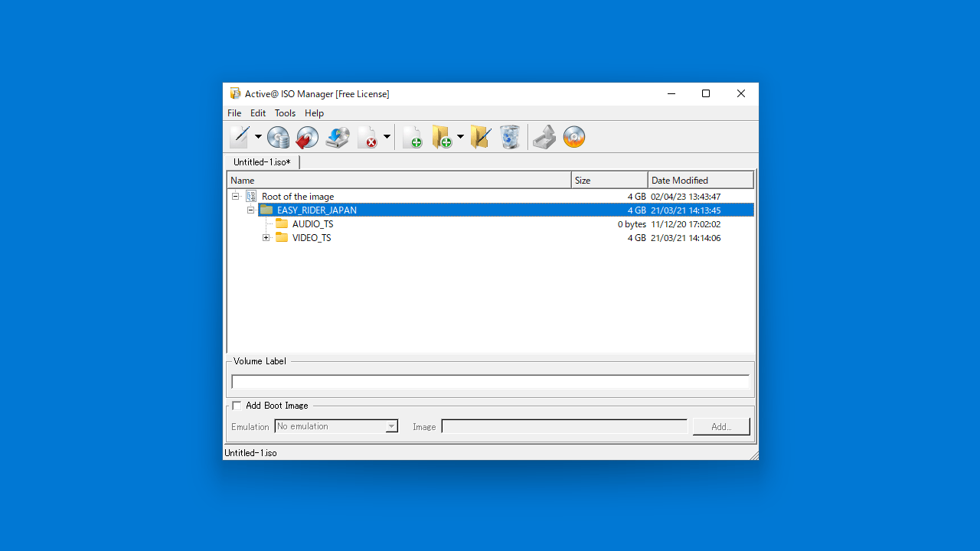Click the date 21/03/21 14:14:06
The image size is (980, 551).
click(x=686, y=238)
